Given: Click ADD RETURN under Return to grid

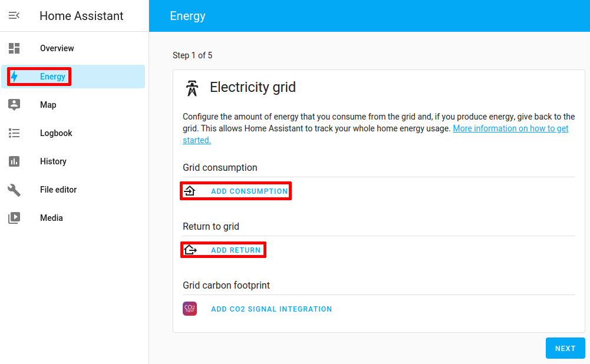Looking at the screenshot, I should point(237,249).
